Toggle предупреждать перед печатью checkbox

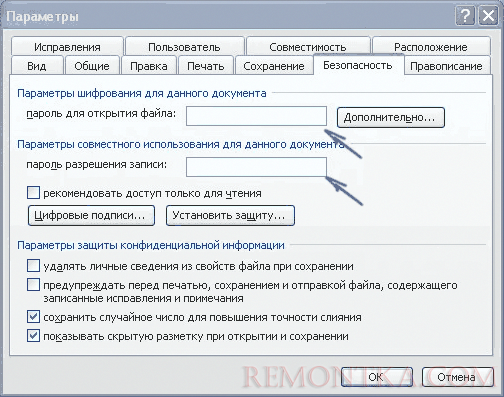pos(33,285)
